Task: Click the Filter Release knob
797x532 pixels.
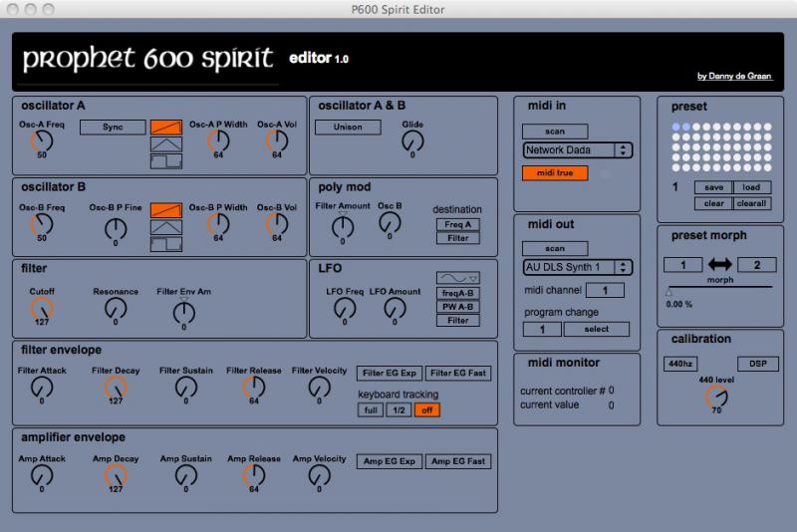Action: (254, 388)
